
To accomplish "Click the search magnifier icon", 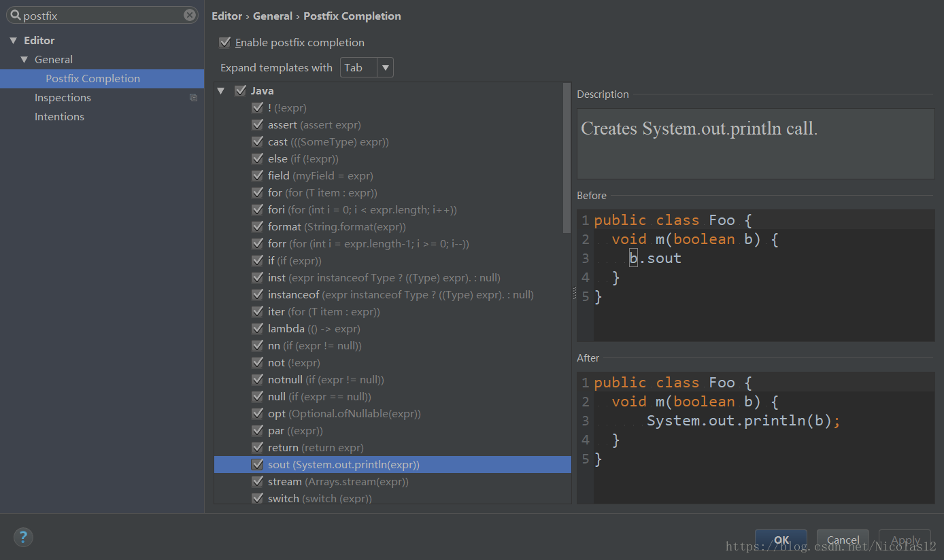I will 14,15.
